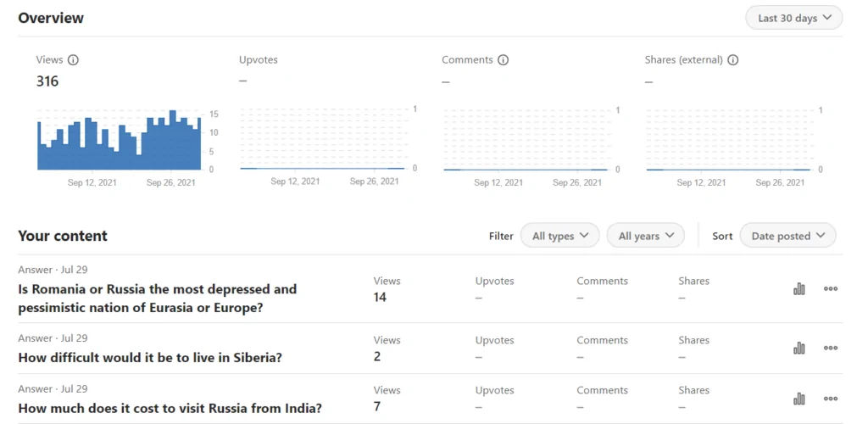Select the Comments overview metric
The height and width of the screenshot is (424, 868).
[x=467, y=60]
